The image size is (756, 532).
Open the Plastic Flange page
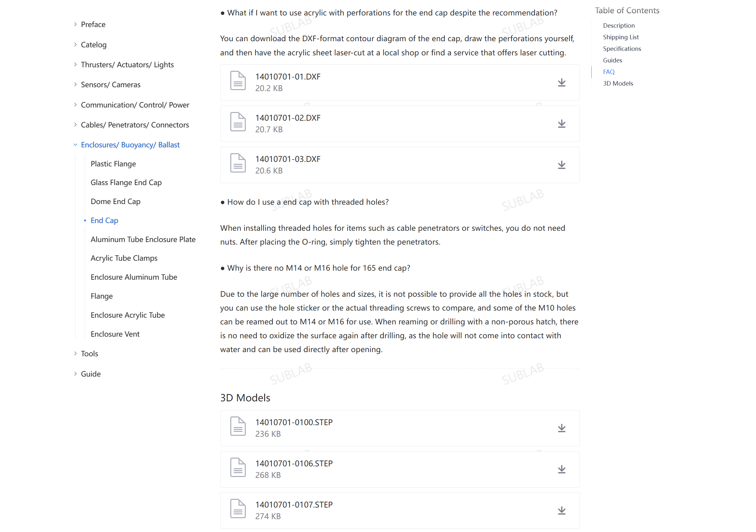pyautogui.click(x=113, y=163)
